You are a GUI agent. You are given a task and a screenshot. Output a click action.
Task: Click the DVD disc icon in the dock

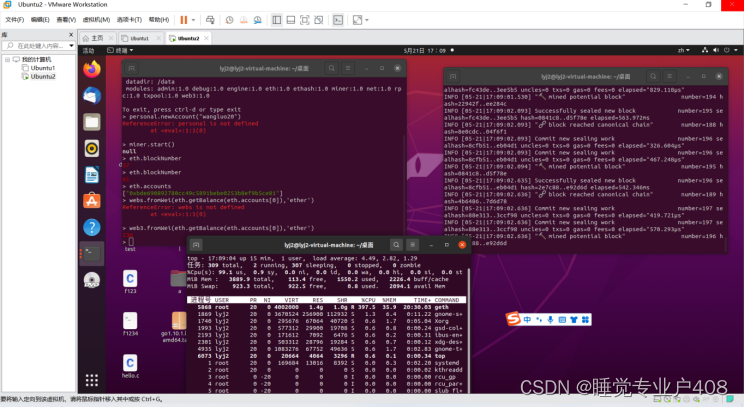coord(92,280)
